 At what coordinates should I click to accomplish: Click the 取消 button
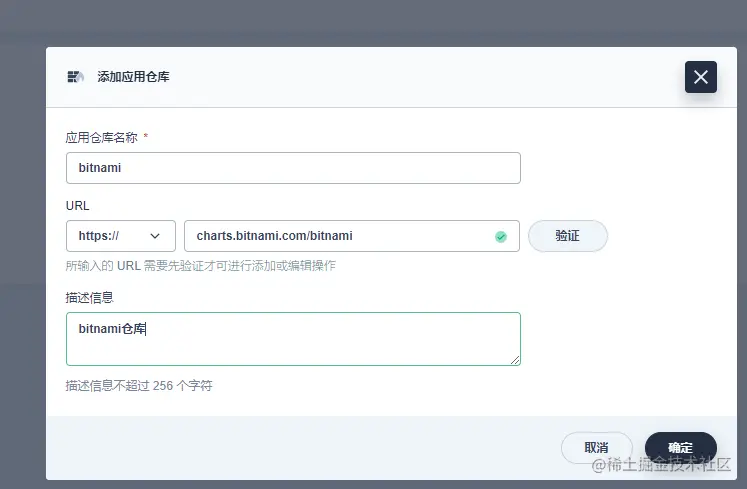click(596, 448)
